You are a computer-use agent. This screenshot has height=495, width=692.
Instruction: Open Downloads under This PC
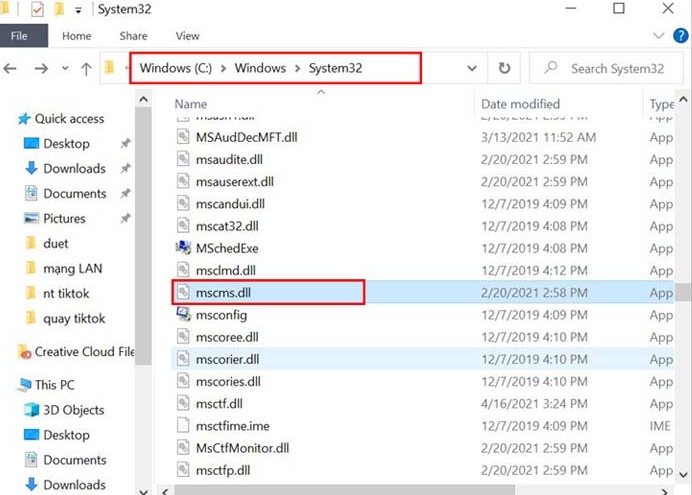(74, 485)
